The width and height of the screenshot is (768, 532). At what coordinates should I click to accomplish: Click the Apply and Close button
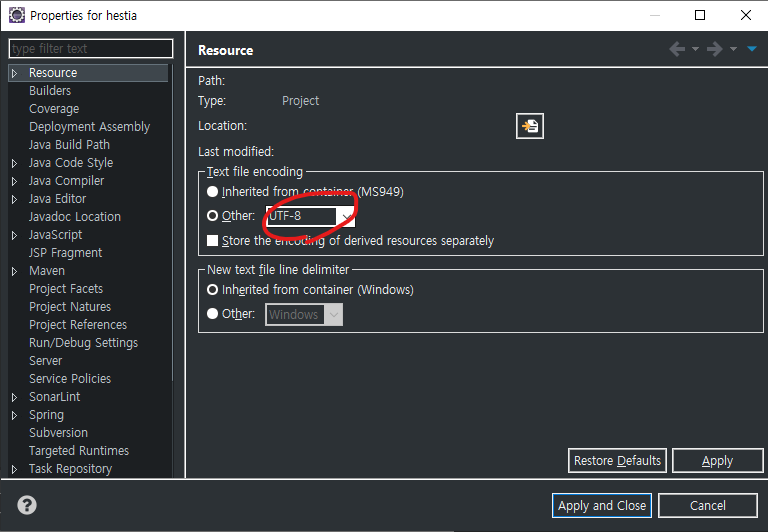click(x=602, y=506)
